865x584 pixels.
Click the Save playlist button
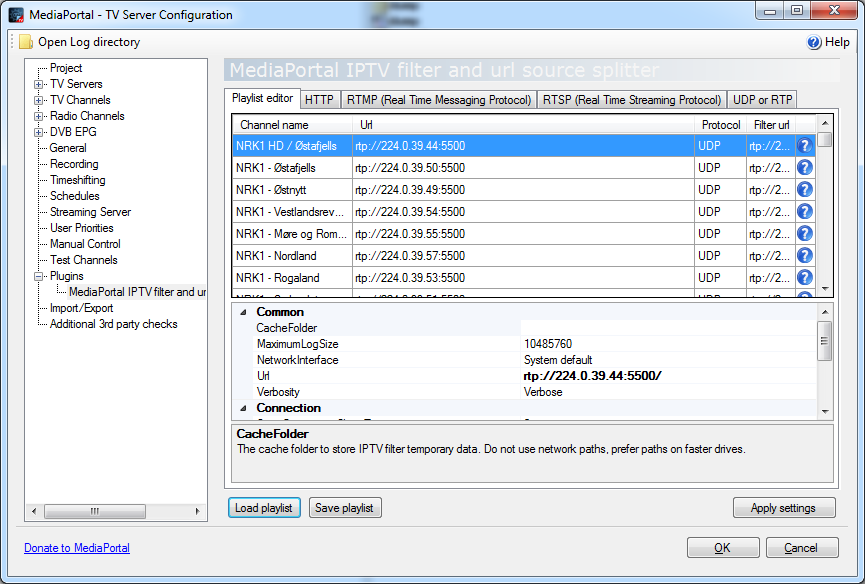pos(344,508)
